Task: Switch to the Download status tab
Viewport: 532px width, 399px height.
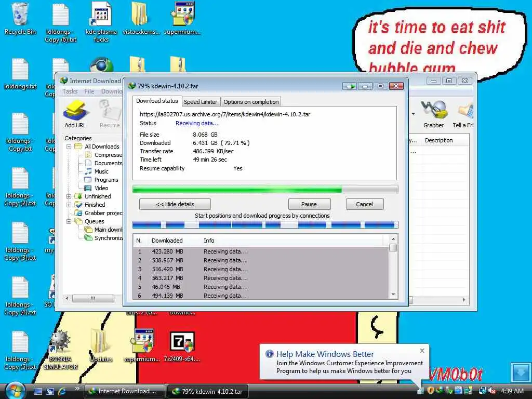Action: pos(157,101)
